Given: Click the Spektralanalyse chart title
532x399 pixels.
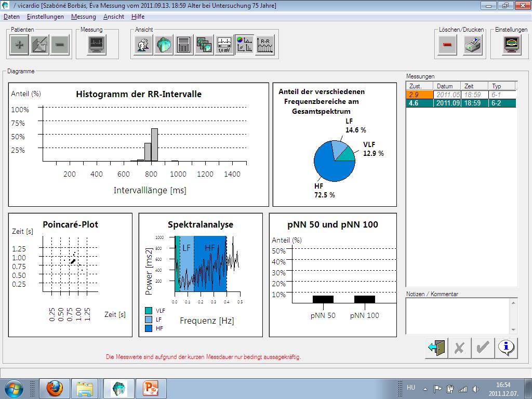Looking at the screenshot, I should pos(201,224).
